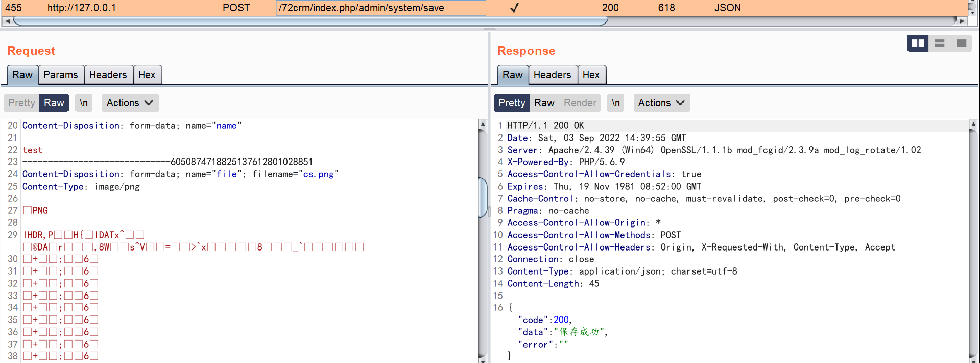
Task: Click the response pane scroll up arrow
Action: point(973,124)
